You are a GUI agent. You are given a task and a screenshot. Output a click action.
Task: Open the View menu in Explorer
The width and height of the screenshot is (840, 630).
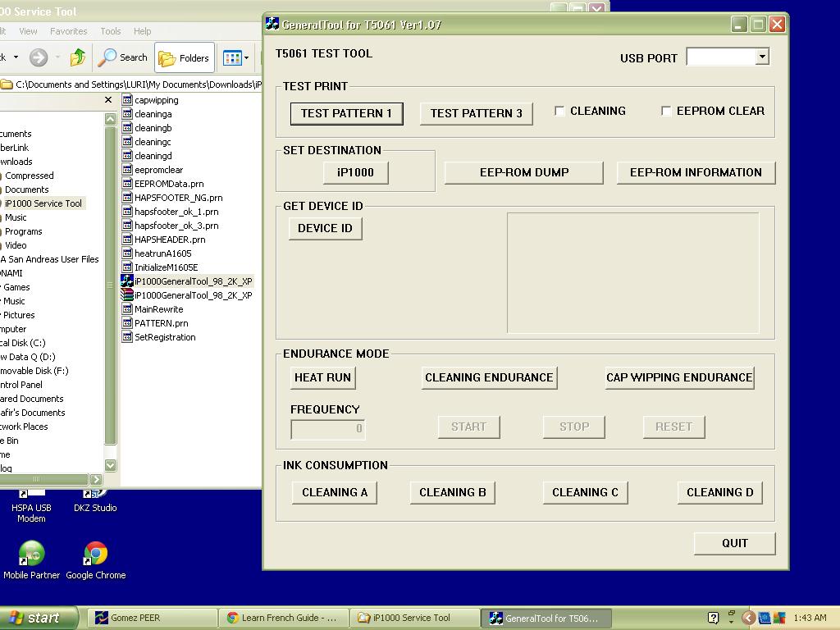(28, 30)
